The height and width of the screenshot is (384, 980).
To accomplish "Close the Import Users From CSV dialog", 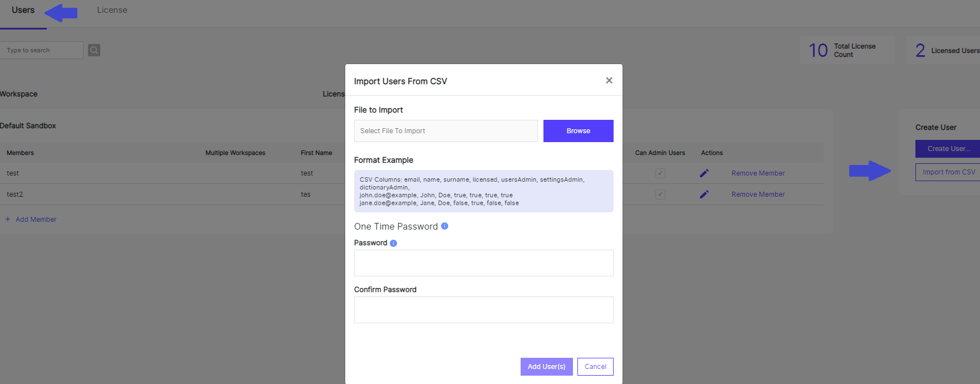I will [609, 81].
